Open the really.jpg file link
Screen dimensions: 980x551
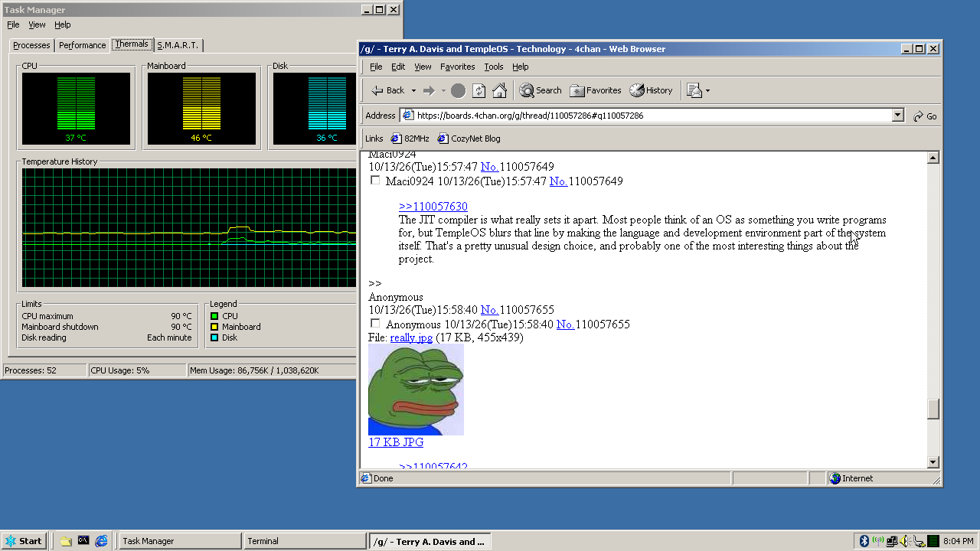[x=411, y=337]
